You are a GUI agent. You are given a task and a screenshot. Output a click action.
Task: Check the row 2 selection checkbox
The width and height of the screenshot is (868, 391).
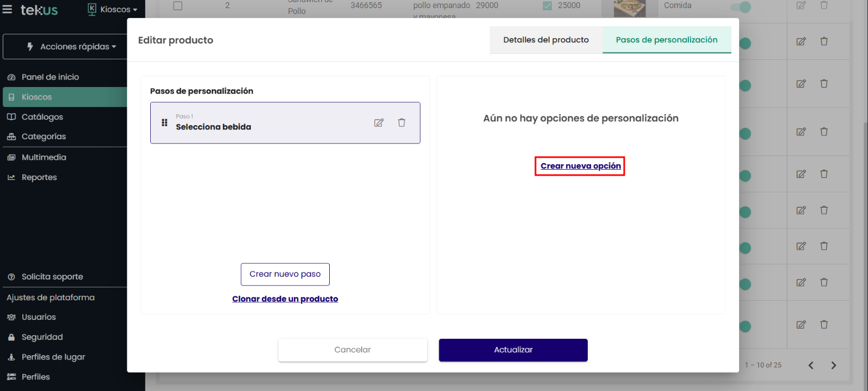click(x=178, y=6)
